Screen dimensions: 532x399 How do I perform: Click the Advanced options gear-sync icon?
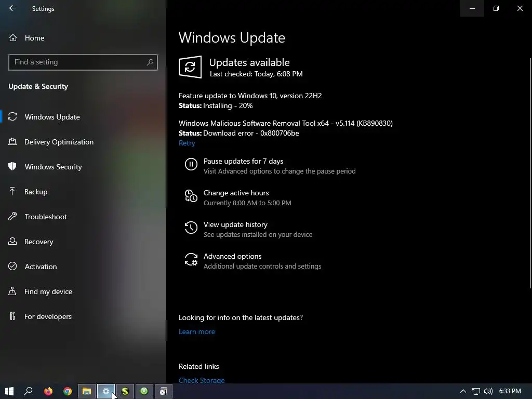[x=191, y=259]
